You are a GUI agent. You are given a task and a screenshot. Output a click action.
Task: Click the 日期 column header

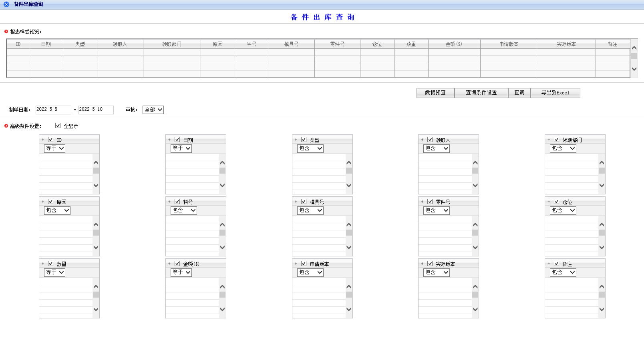46,44
